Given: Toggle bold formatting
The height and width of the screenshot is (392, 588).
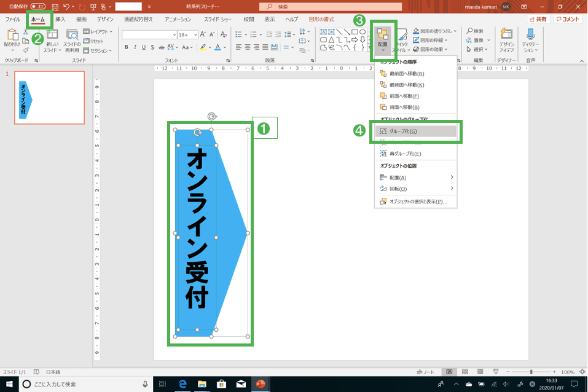Looking at the screenshot, I should (127, 47).
